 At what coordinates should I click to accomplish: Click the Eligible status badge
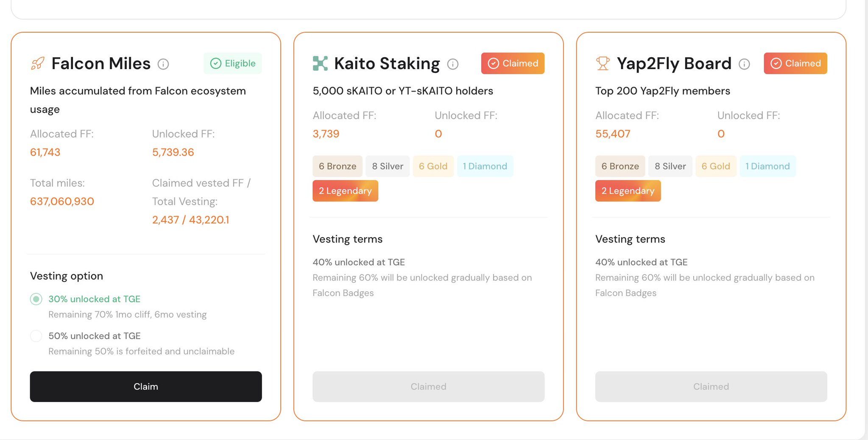(x=233, y=64)
